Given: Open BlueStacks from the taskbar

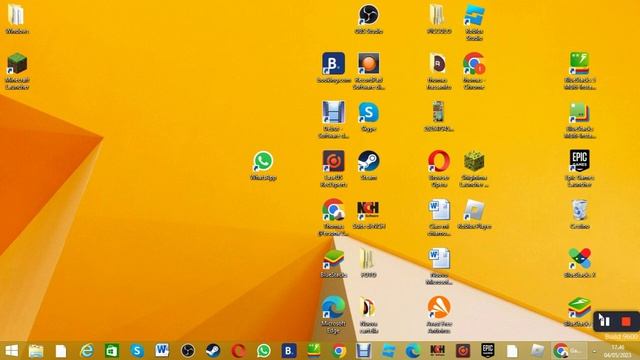Looking at the screenshot, I should [313, 351].
